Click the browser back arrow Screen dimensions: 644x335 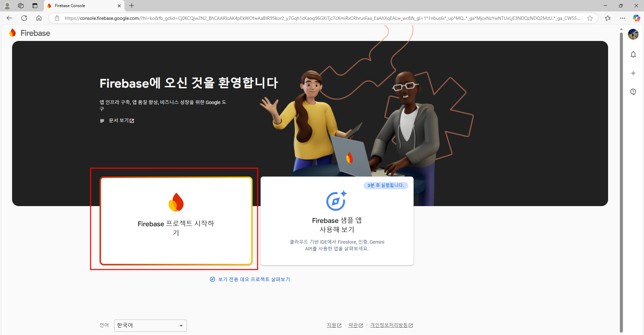pyautogui.click(x=9, y=18)
